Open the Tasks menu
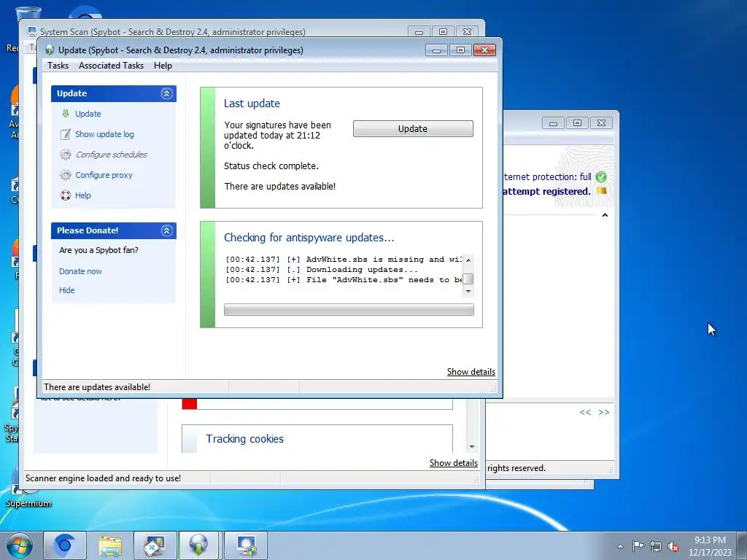The image size is (747, 560). tap(58, 66)
